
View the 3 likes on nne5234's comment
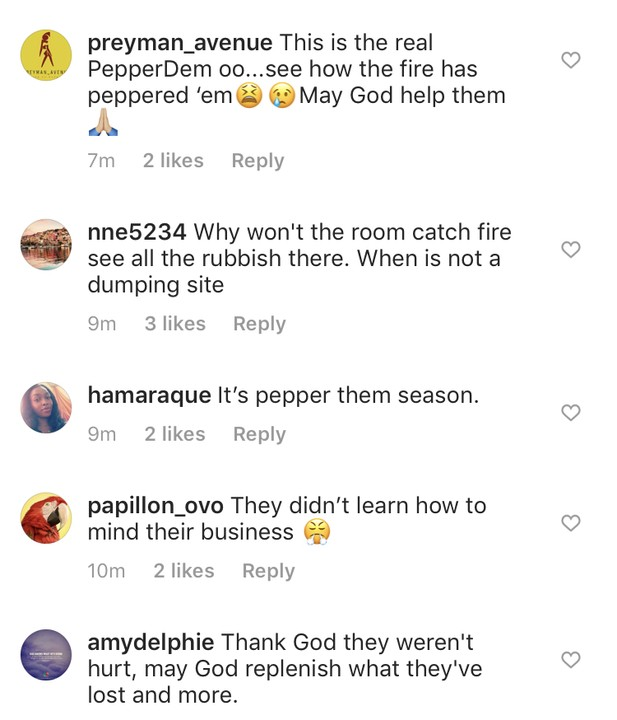click(175, 324)
